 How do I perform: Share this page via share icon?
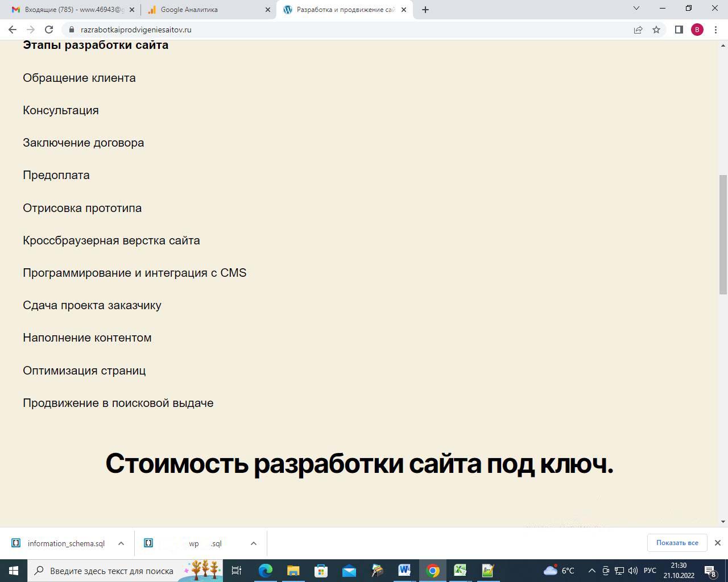(638, 30)
